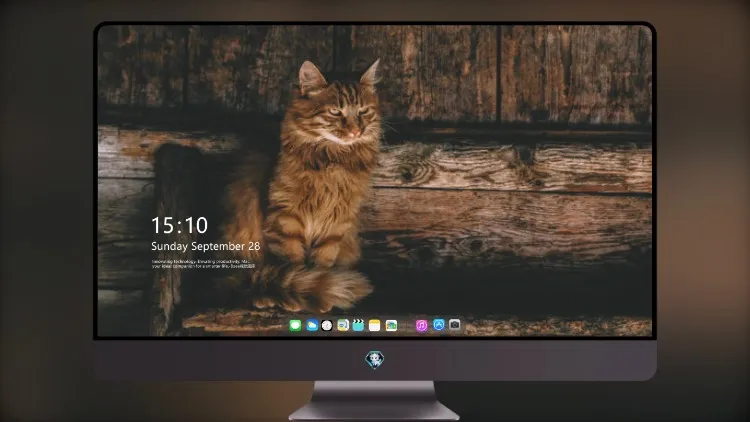Open the Clock app in the dock
This screenshot has width=750, height=422.
pyautogui.click(x=327, y=325)
